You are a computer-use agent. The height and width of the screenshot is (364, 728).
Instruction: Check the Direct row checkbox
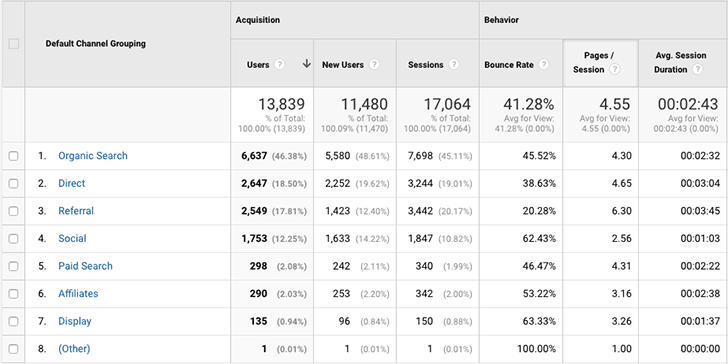click(13, 183)
